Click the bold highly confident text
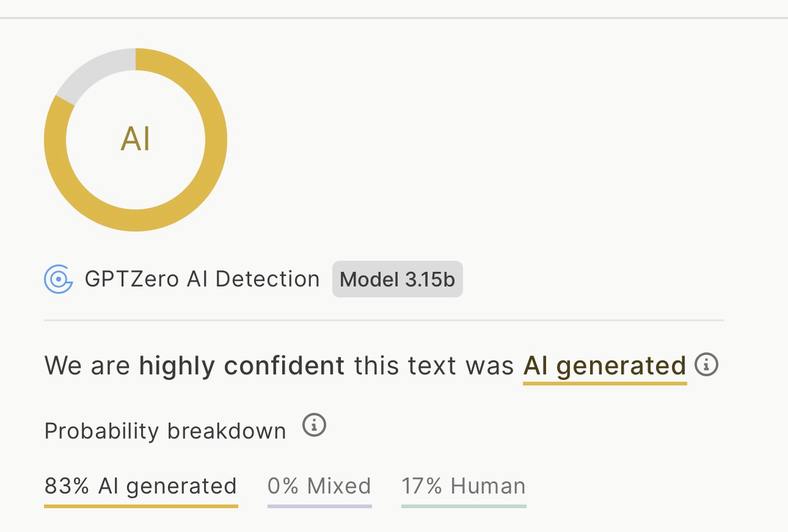This screenshot has height=532, width=788. (x=242, y=365)
